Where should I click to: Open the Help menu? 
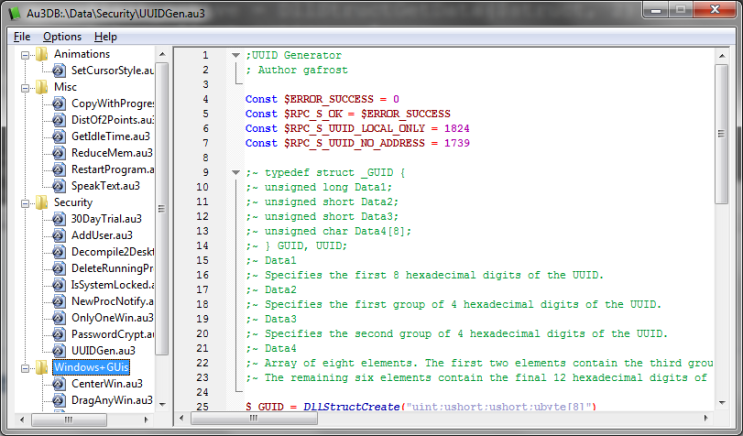point(105,36)
